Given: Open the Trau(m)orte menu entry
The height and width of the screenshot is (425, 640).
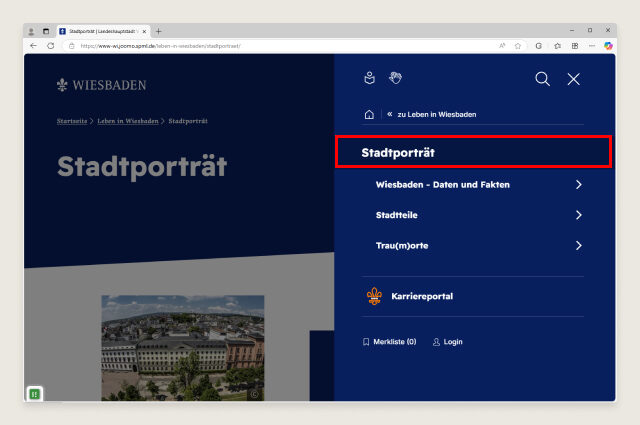Looking at the screenshot, I should tap(402, 246).
